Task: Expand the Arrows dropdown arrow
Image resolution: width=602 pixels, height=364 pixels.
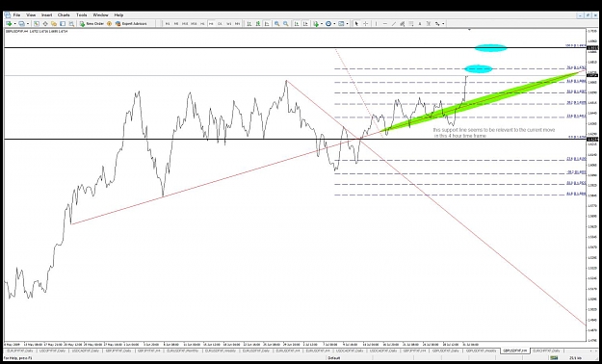Action: 443,24
